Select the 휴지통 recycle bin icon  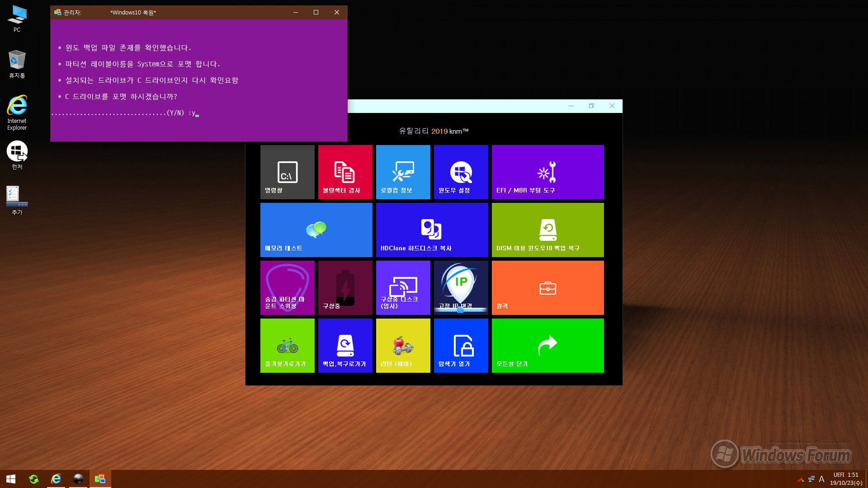[x=17, y=64]
